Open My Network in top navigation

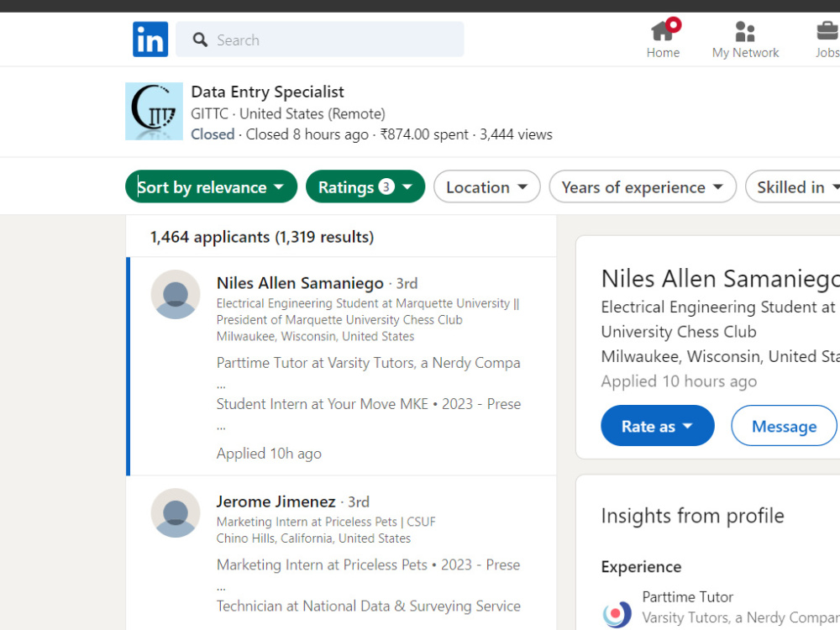(745, 39)
